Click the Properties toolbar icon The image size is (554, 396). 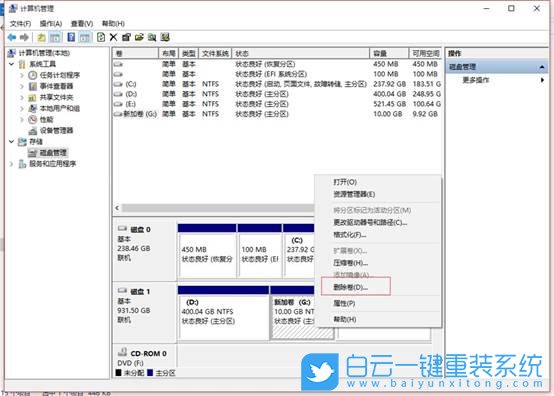point(126,37)
